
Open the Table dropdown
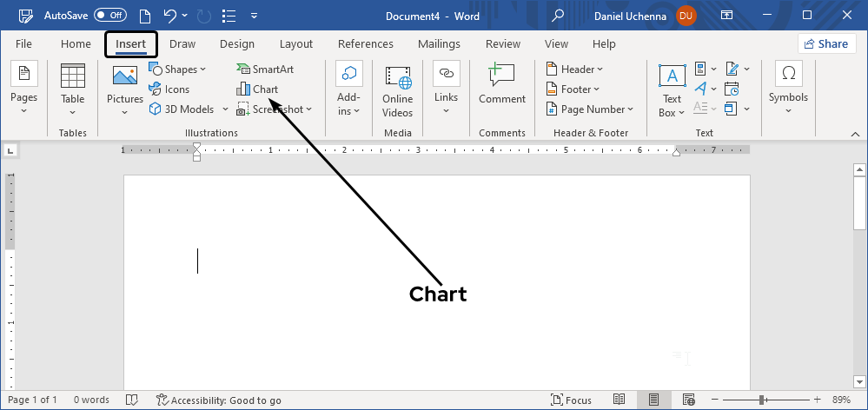click(x=72, y=112)
